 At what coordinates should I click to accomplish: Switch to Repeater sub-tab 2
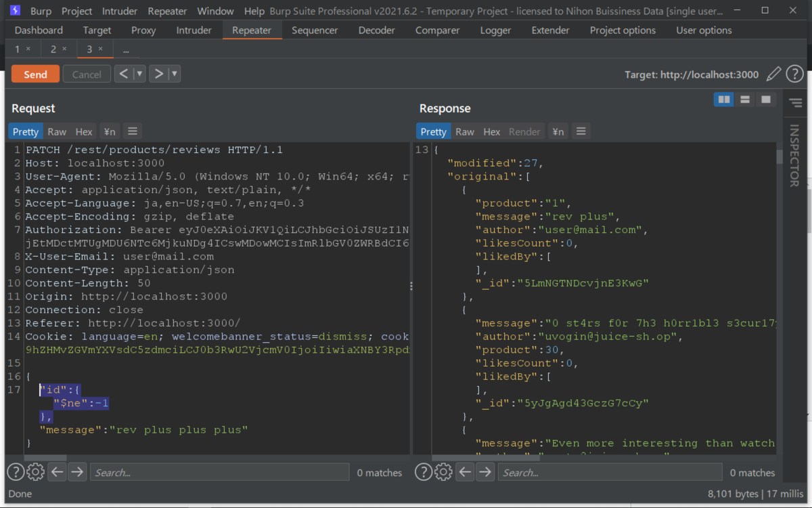[x=53, y=49]
